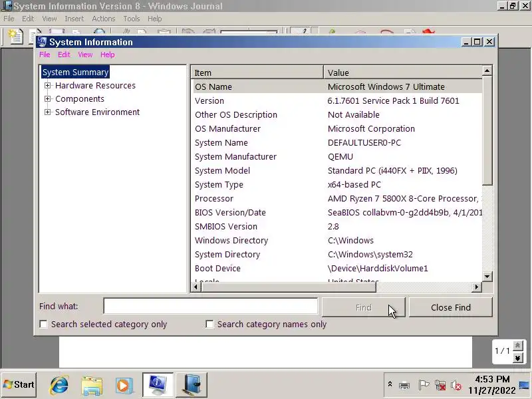Click the scroll left arrow of details list
Image resolution: width=532 pixels, height=399 pixels.
pyautogui.click(x=196, y=287)
